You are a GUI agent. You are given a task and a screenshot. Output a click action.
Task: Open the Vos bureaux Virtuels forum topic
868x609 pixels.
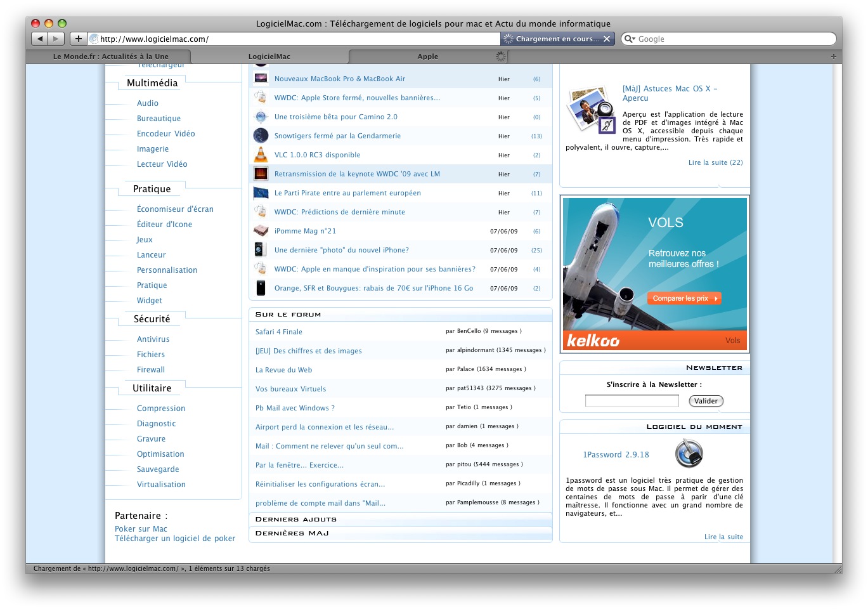[290, 389]
